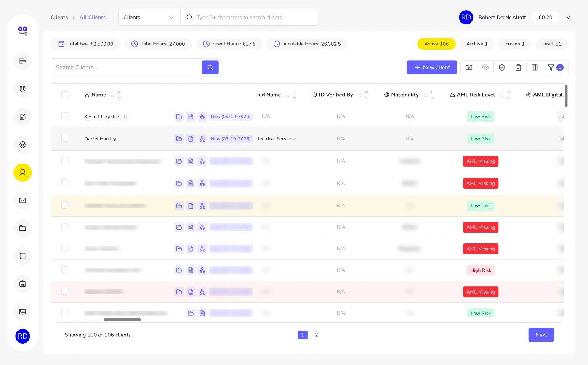Open the magnet icon in the sidebar
Image resolution: width=588 pixels, height=365 pixels.
[x=23, y=89]
